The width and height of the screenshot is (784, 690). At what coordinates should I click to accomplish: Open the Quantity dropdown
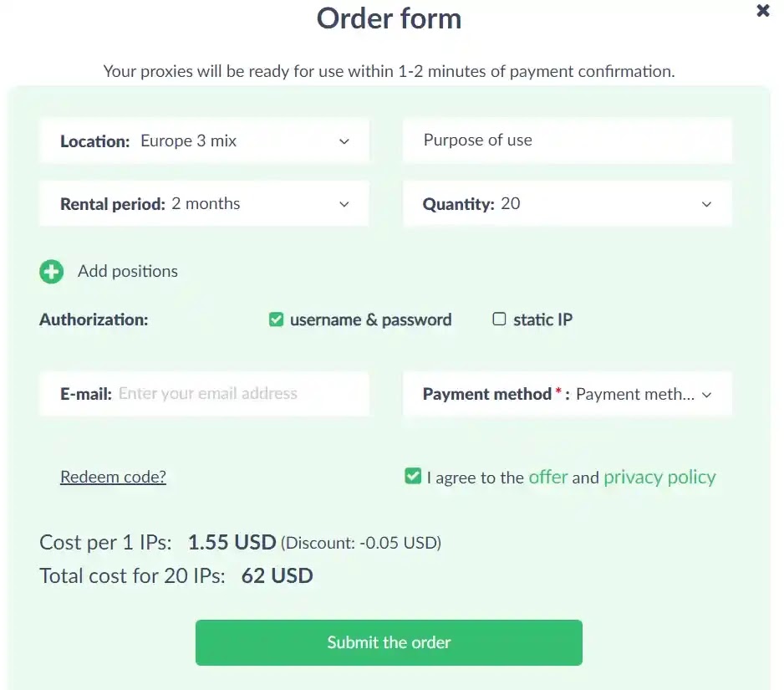(x=567, y=204)
